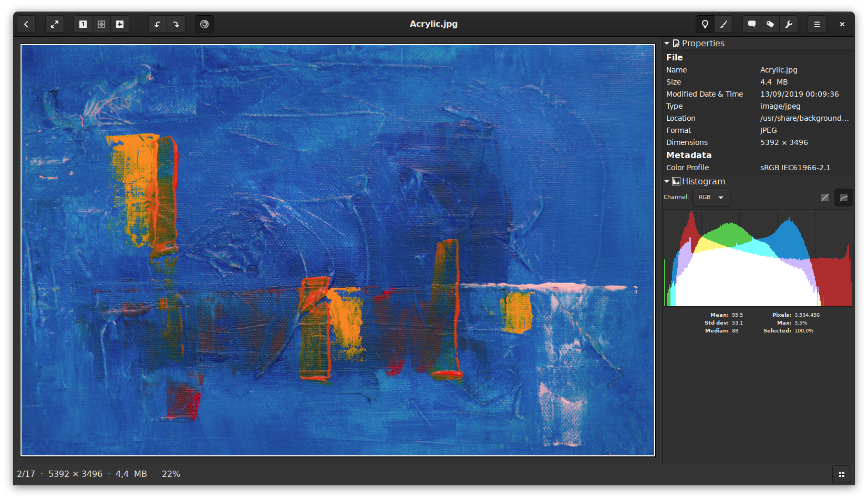This screenshot has height=500, width=868.
Task: Enter fullscreen mode
Action: (x=55, y=24)
